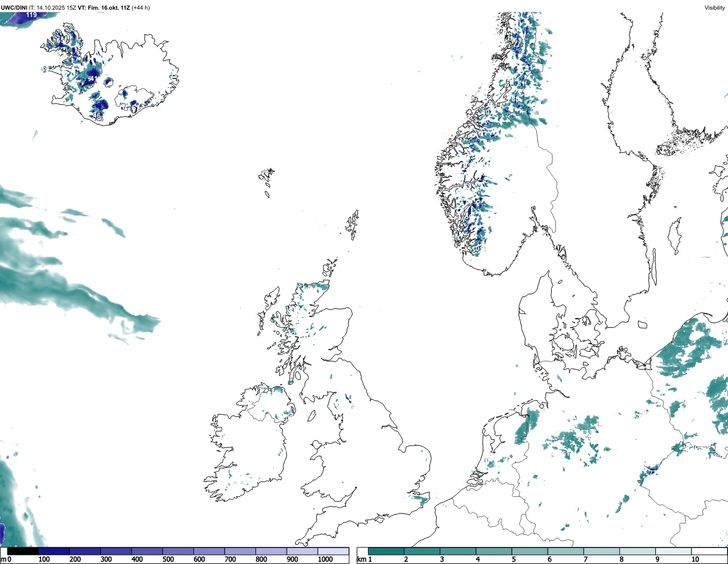Click the '8' label on the km scale
The height and width of the screenshot is (564, 728).
(622, 559)
